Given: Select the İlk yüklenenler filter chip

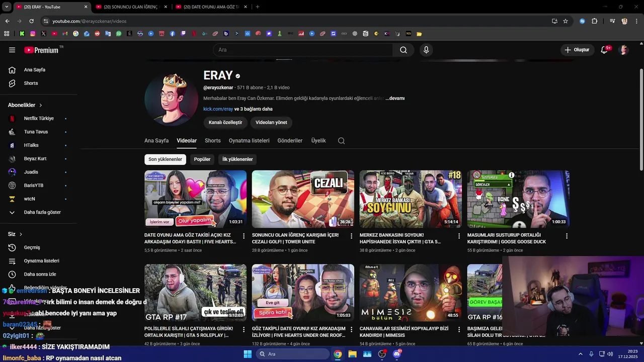Looking at the screenshot, I should 237,159.
